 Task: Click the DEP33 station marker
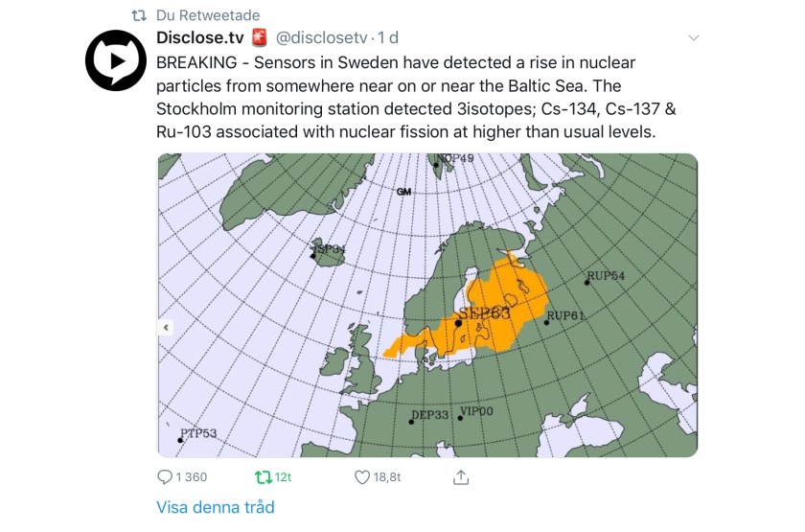[412, 422]
